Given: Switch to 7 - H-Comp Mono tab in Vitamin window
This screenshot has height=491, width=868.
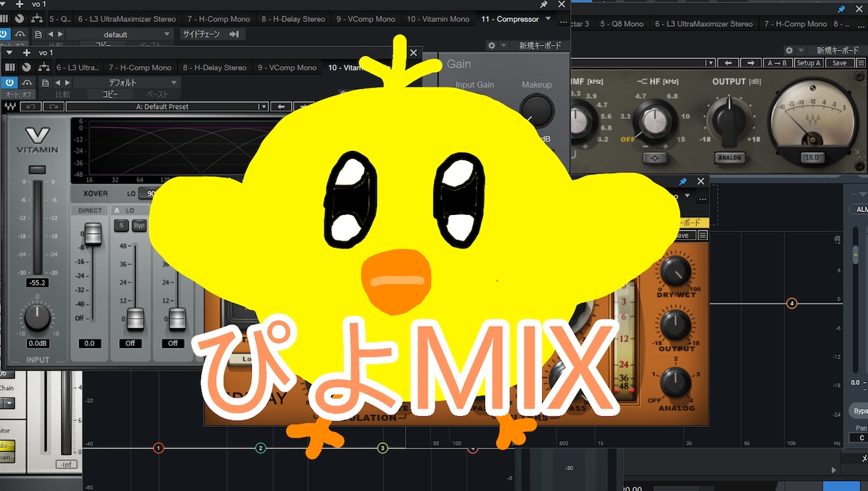Looking at the screenshot, I should click(x=140, y=68).
